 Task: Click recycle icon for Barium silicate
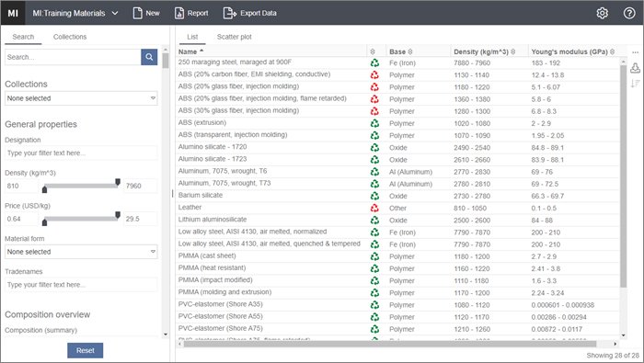[x=374, y=196]
